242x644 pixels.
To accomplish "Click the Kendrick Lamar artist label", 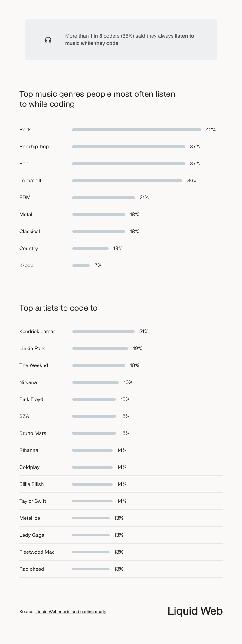I will click(x=37, y=332).
